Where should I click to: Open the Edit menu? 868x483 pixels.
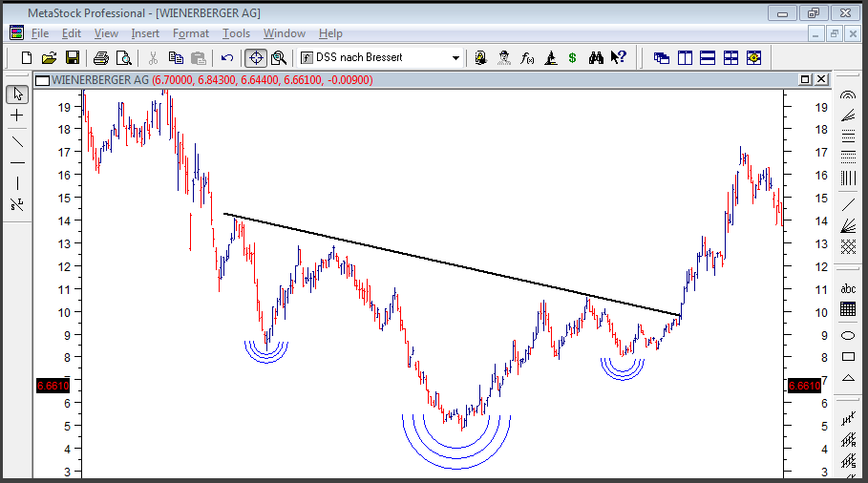pyautogui.click(x=72, y=33)
